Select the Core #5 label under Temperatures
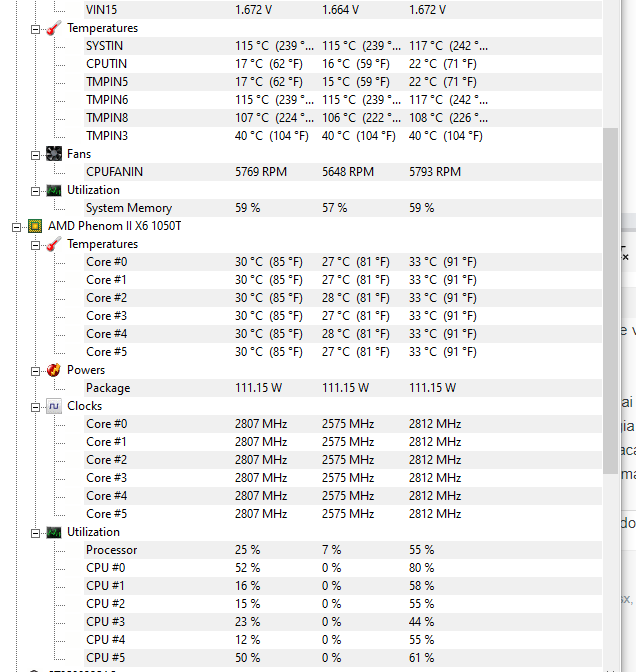This screenshot has width=636, height=672. pyautogui.click(x=106, y=352)
